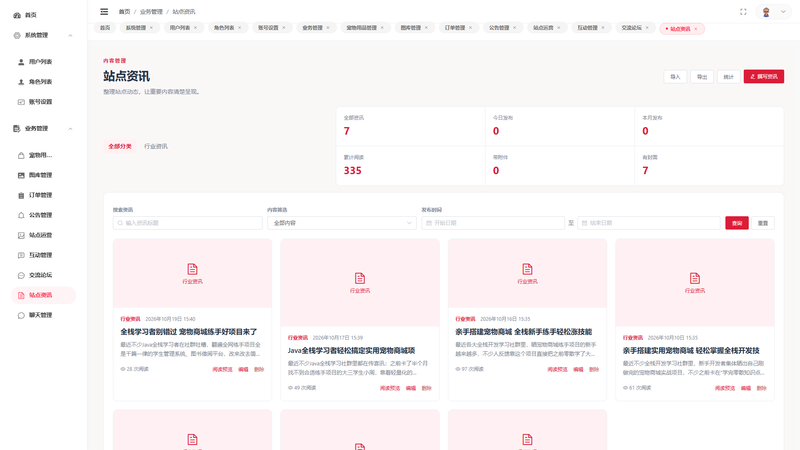Click 阅读预览 on the 28 次阅读 card
The height and width of the screenshot is (450, 800).
tap(222, 369)
